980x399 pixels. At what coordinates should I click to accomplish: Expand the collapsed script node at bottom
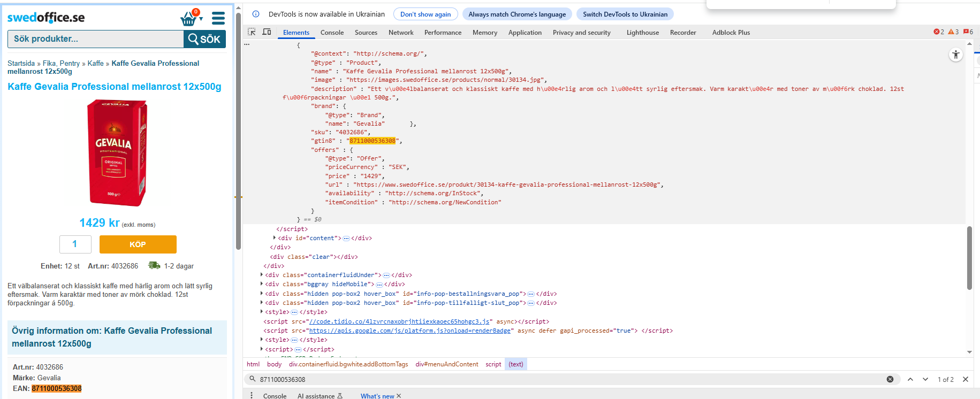(262, 349)
